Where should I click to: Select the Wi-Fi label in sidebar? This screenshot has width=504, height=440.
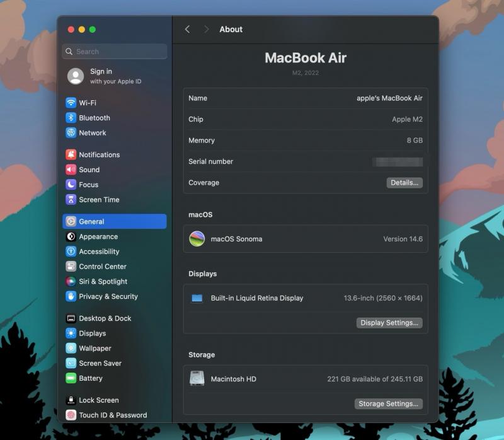click(88, 103)
